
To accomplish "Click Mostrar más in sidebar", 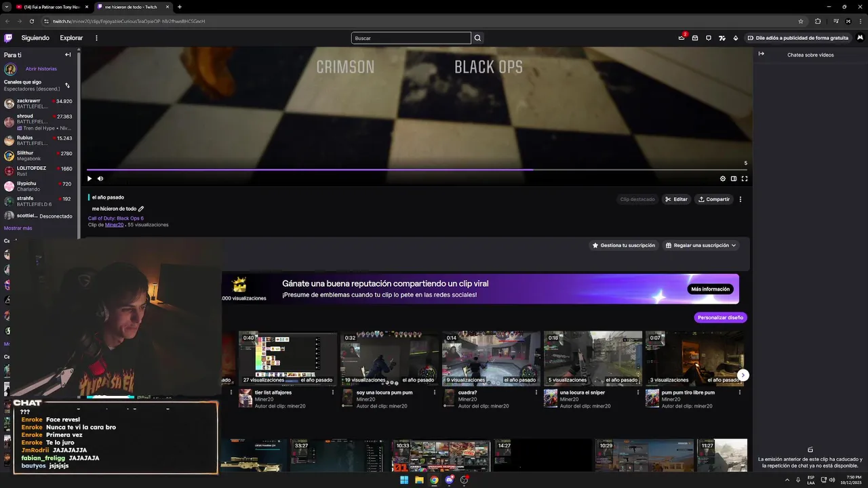I will pyautogui.click(x=18, y=228).
